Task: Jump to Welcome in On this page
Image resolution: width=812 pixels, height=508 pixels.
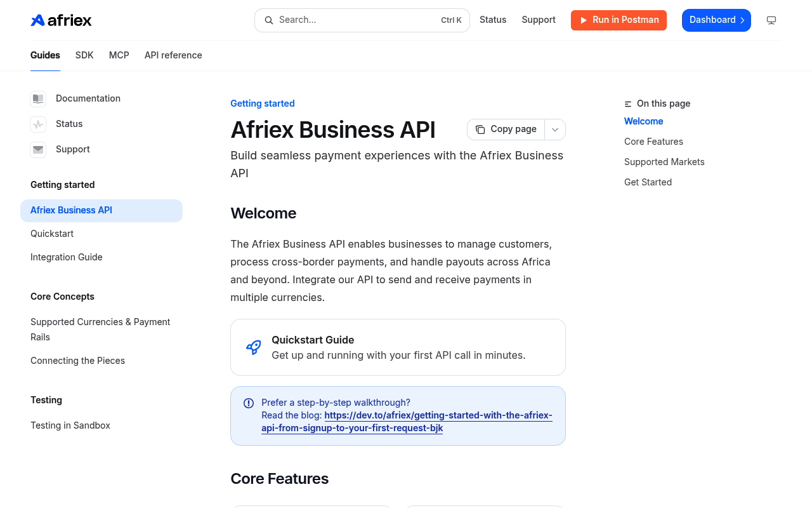Action: [643, 121]
